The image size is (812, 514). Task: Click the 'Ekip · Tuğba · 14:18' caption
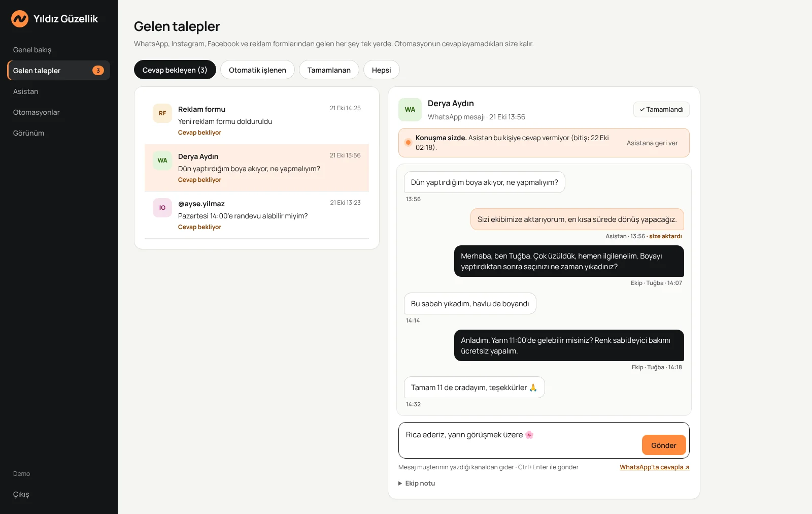click(x=657, y=367)
